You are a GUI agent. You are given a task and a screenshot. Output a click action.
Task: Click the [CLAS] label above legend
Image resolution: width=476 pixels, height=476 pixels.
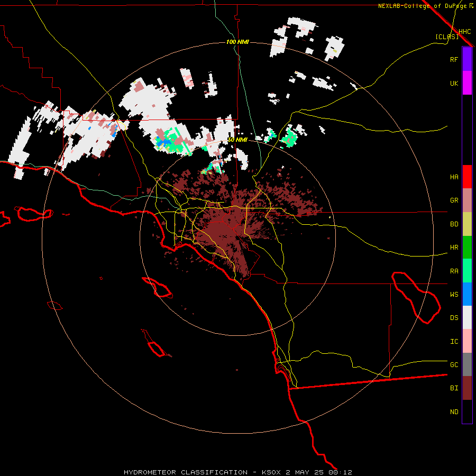click(447, 36)
